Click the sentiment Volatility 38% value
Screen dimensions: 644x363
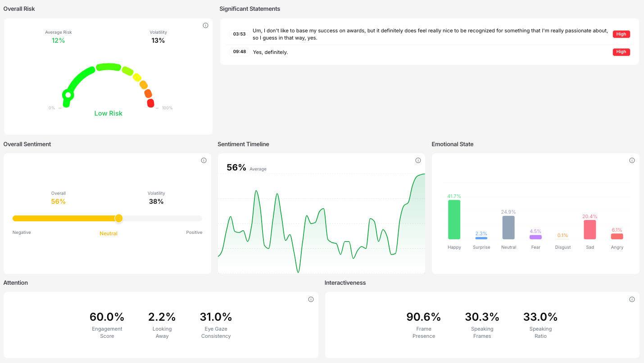(156, 202)
